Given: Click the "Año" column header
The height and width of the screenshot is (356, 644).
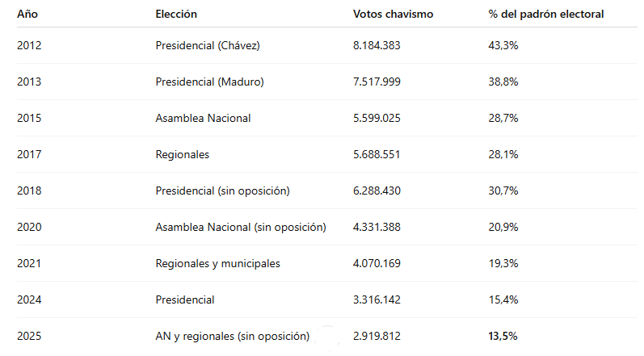Looking at the screenshot, I should 26,15.
